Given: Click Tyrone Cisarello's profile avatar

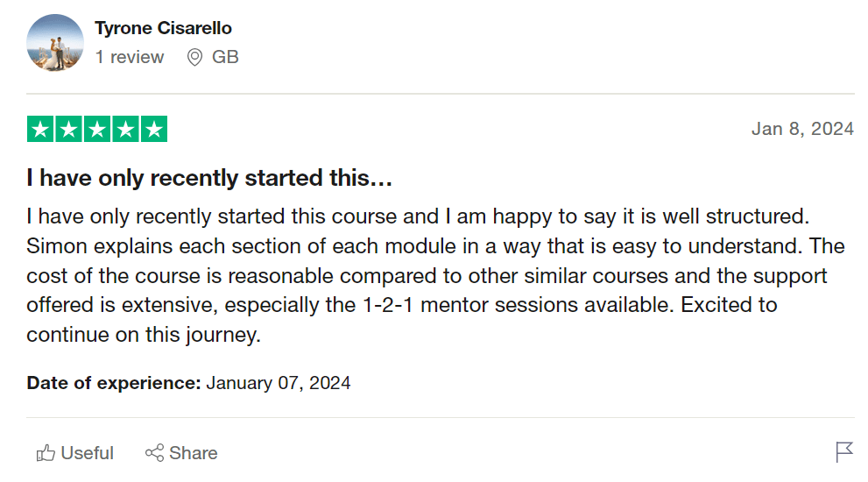Looking at the screenshot, I should pyautogui.click(x=55, y=42).
